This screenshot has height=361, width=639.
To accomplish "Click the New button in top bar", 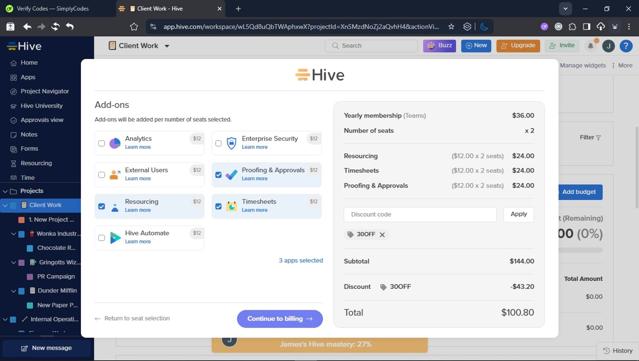I will 476,46.
